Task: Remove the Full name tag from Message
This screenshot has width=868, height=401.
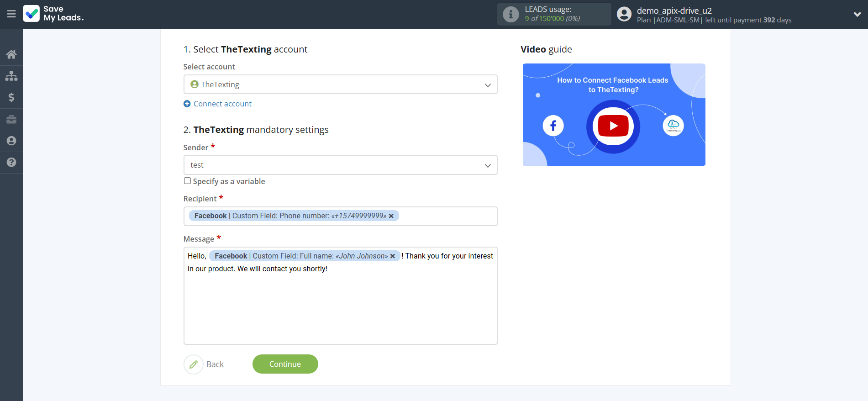Action: tap(393, 256)
